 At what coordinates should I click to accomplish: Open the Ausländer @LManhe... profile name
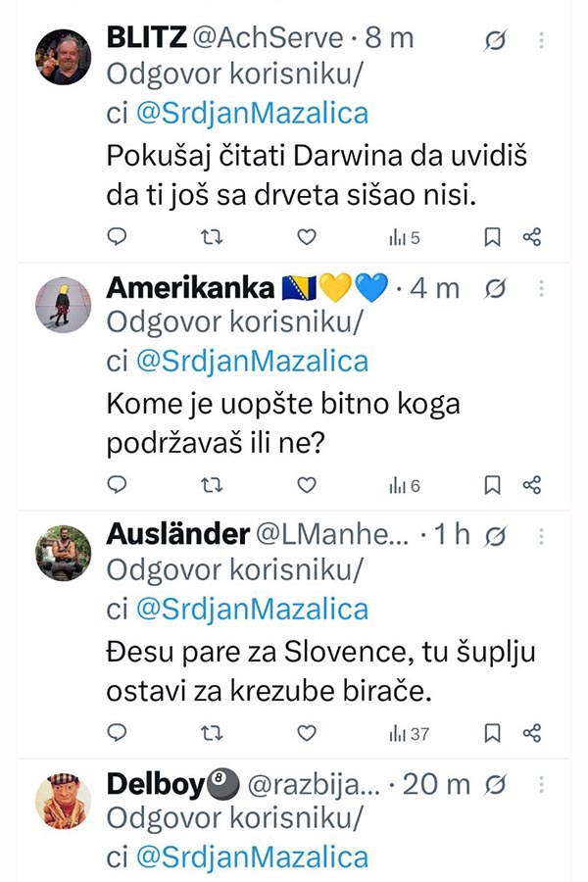[258, 534]
